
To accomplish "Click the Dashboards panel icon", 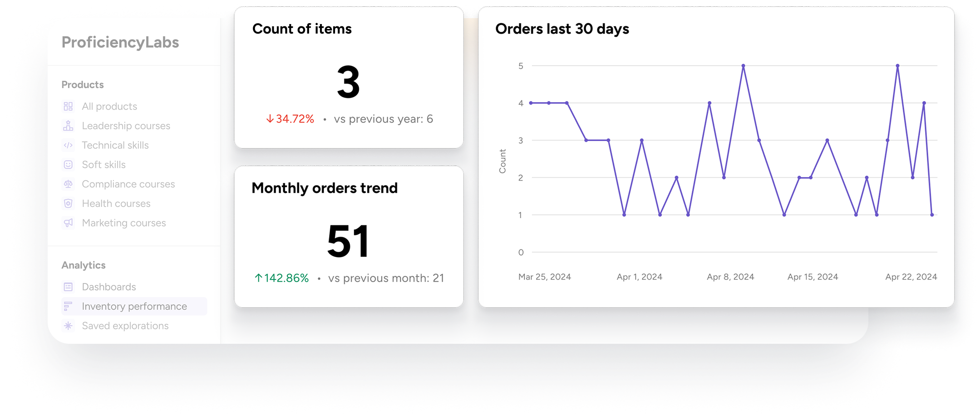I will click(68, 287).
